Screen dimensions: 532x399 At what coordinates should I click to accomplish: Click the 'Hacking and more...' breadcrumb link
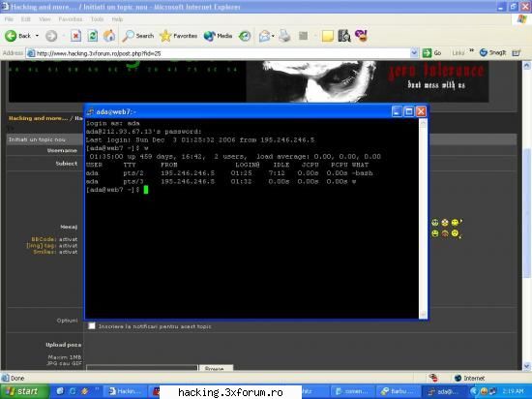(x=38, y=118)
